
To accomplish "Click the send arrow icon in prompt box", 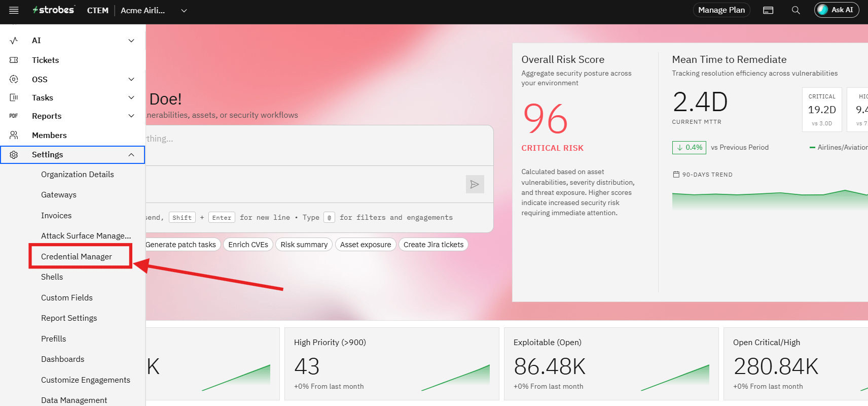I will [475, 184].
